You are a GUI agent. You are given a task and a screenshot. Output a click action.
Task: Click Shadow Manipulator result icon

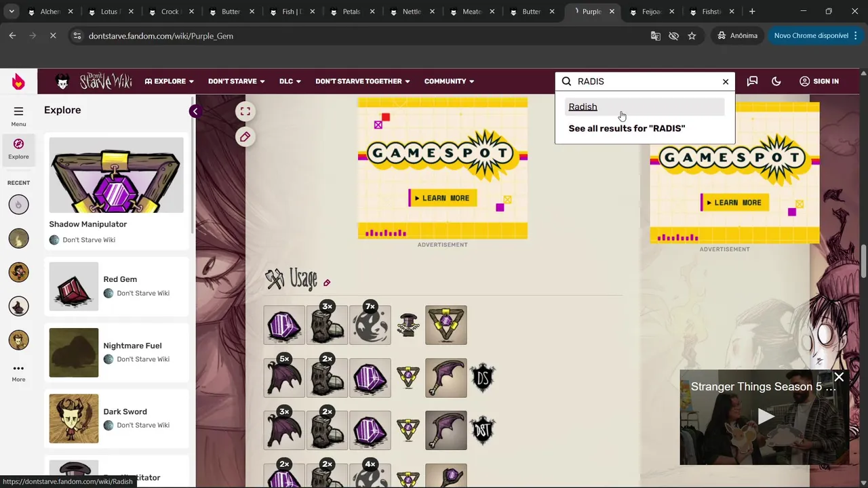[446, 325]
